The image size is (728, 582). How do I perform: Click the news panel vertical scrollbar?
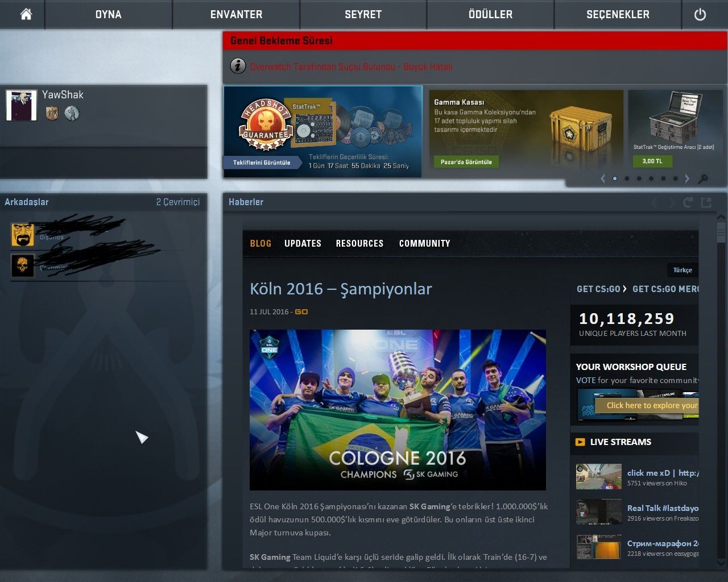click(721, 233)
